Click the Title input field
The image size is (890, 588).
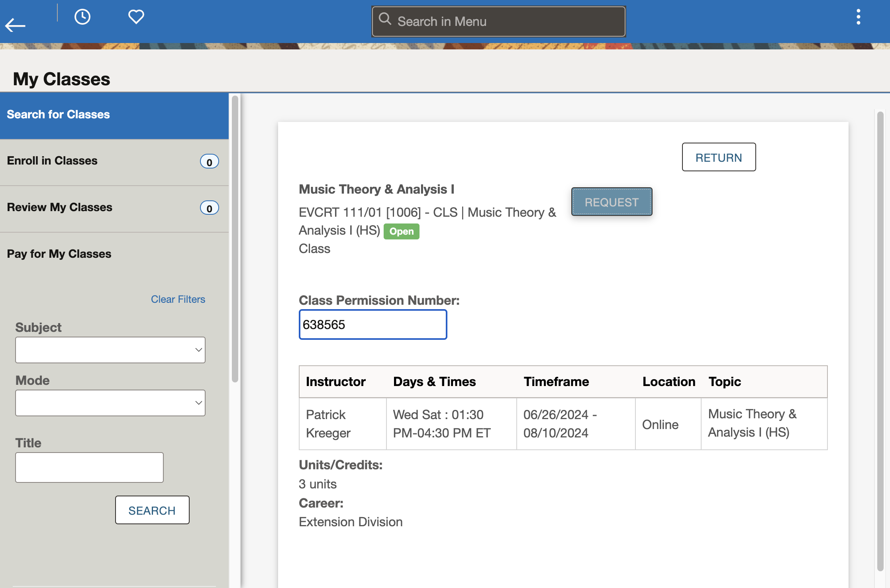(89, 467)
